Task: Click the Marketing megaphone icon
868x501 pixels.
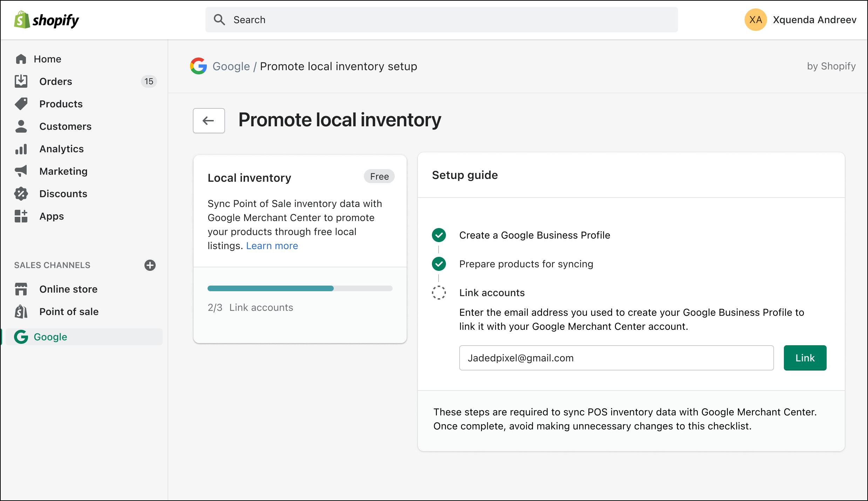Action: pyautogui.click(x=21, y=171)
